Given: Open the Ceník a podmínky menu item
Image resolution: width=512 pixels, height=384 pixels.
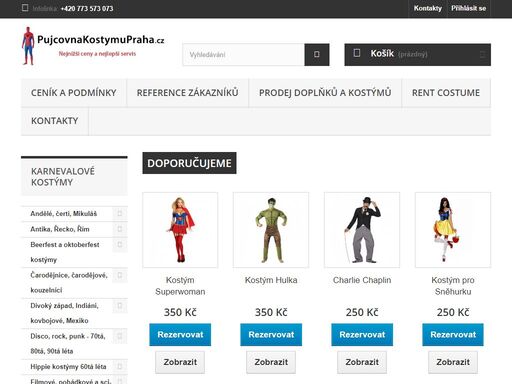Looking at the screenshot, I should (74, 93).
